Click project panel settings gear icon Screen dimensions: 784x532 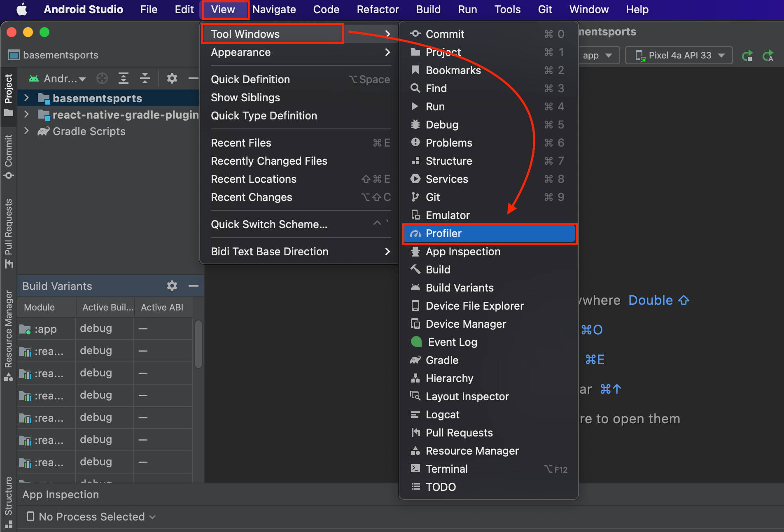172,78
